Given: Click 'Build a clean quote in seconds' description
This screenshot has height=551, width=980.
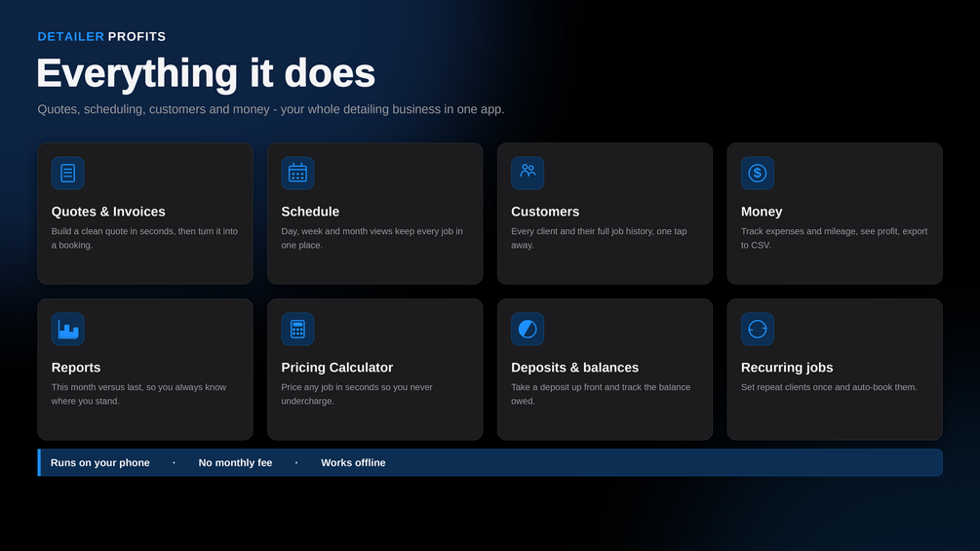Looking at the screenshot, I should [x=144, y=238].
